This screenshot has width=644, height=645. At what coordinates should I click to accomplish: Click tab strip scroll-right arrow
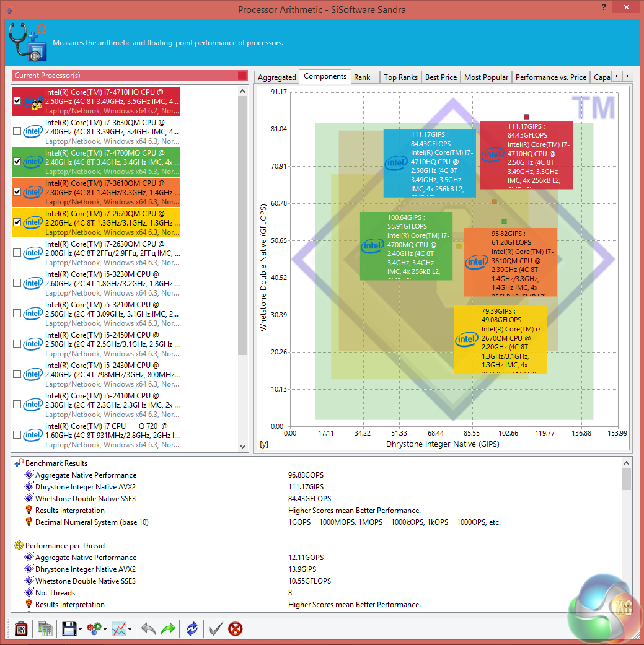coord(627,76)
